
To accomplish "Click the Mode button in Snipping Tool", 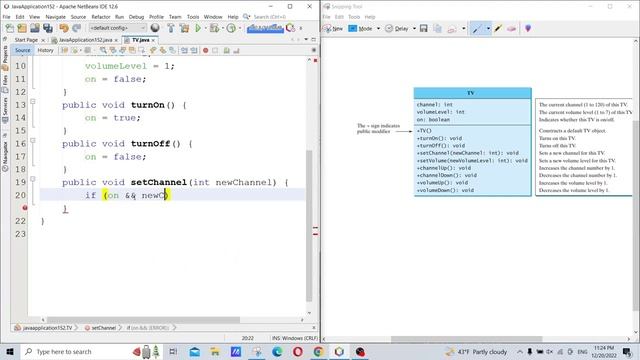I will tap(360, 28).
